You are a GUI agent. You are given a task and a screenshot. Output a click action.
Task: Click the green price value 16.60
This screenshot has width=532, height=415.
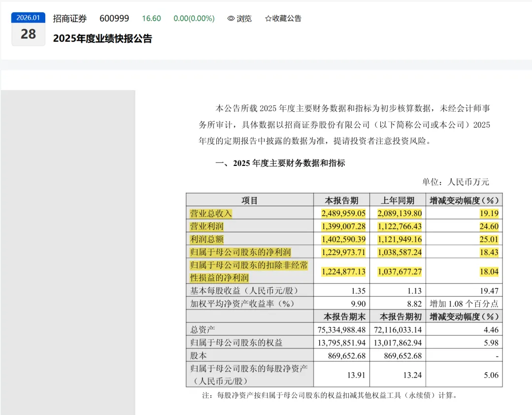click(x=151, y=19)
